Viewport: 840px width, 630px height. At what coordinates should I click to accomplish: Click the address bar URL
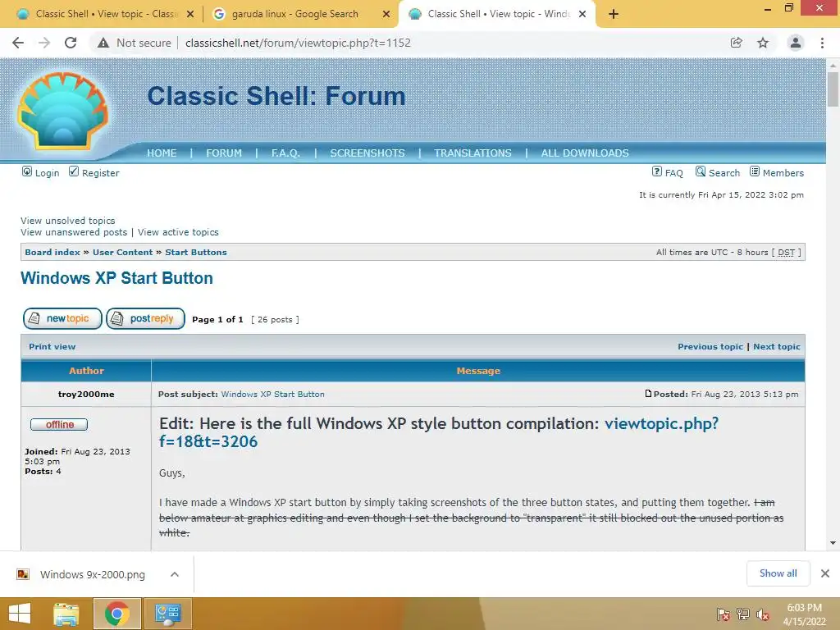click(298, 43)
